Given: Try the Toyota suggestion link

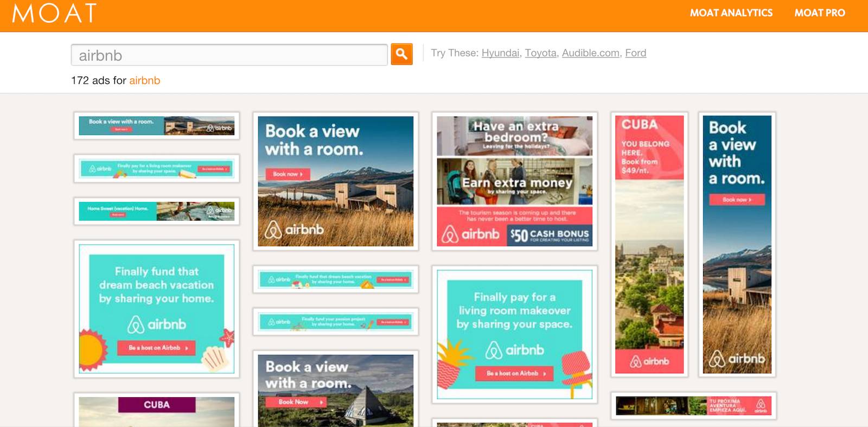Looking at the screenshot, I should (540, 53).
